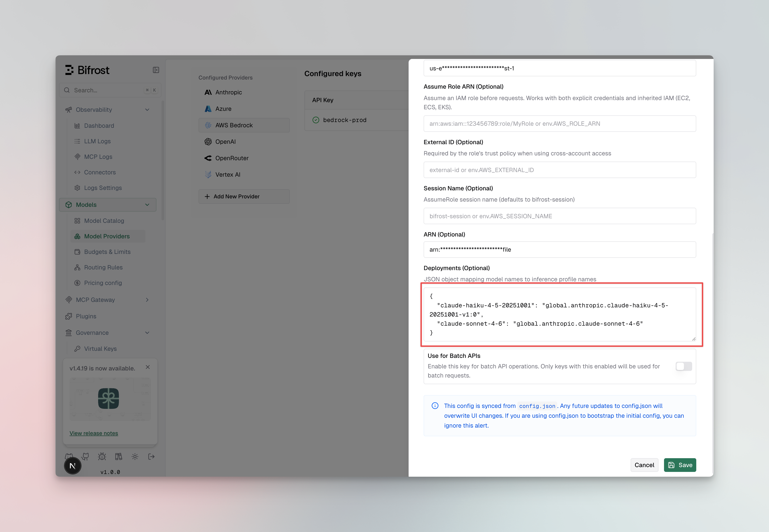Image resolution: width=769 pixels, height=532 pixels.
Task: Expand the MCP Gateway section
Action: 147,300
